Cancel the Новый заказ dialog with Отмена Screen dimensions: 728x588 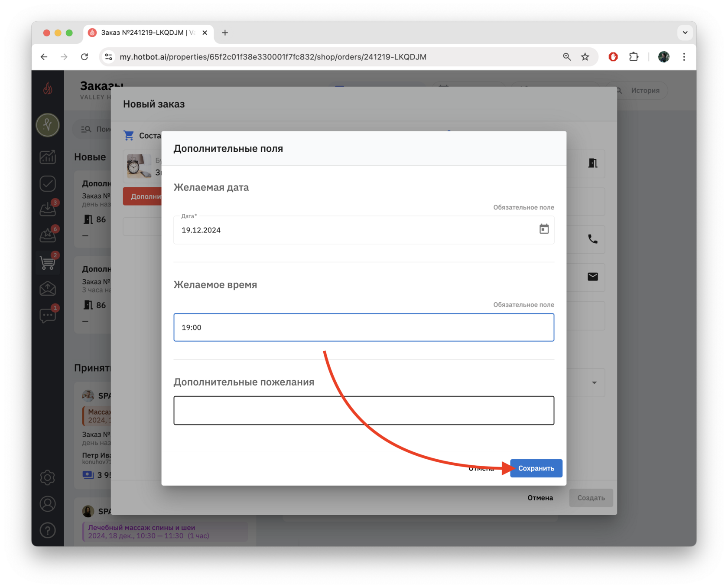540,498
